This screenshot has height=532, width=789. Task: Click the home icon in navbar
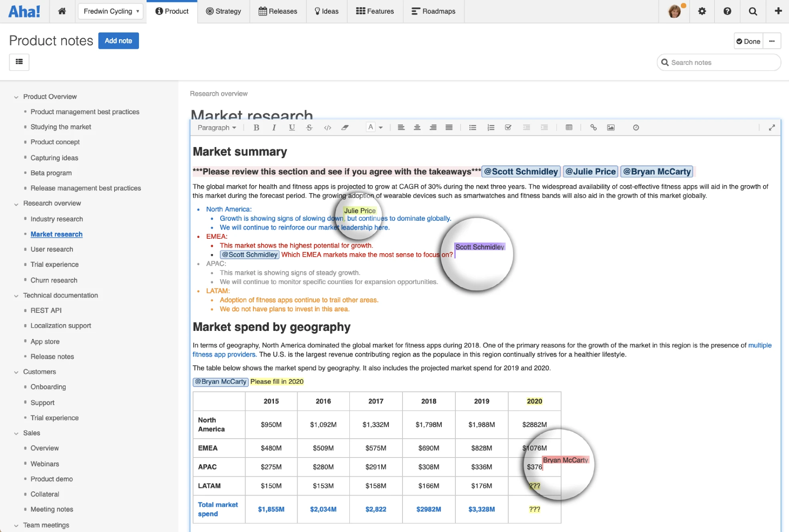[62, 11]
